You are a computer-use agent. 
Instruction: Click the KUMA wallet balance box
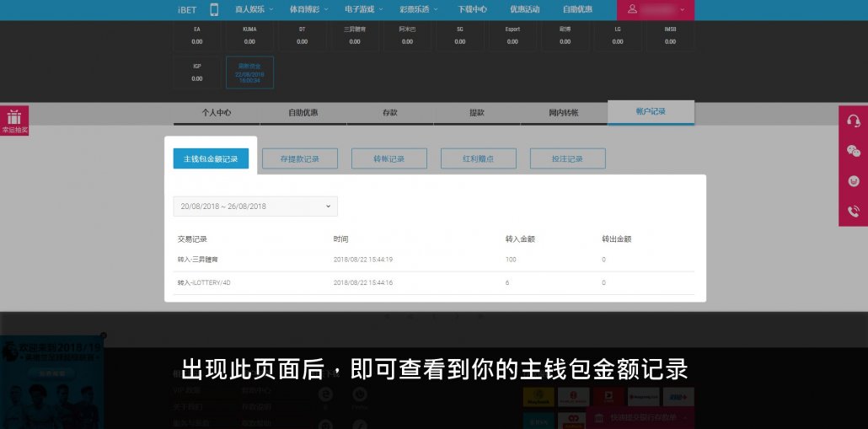click(249, 36)
